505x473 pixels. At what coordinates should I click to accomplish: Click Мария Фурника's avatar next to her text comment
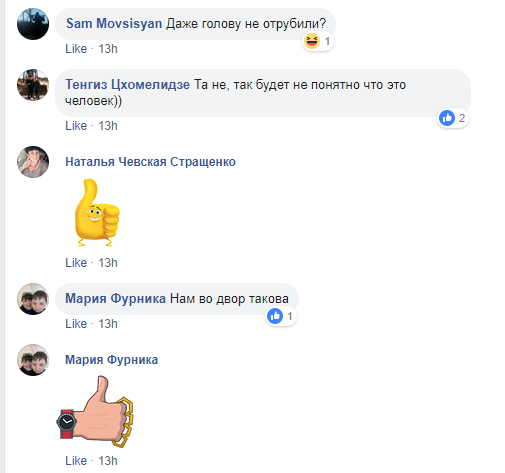pos(33,299)
